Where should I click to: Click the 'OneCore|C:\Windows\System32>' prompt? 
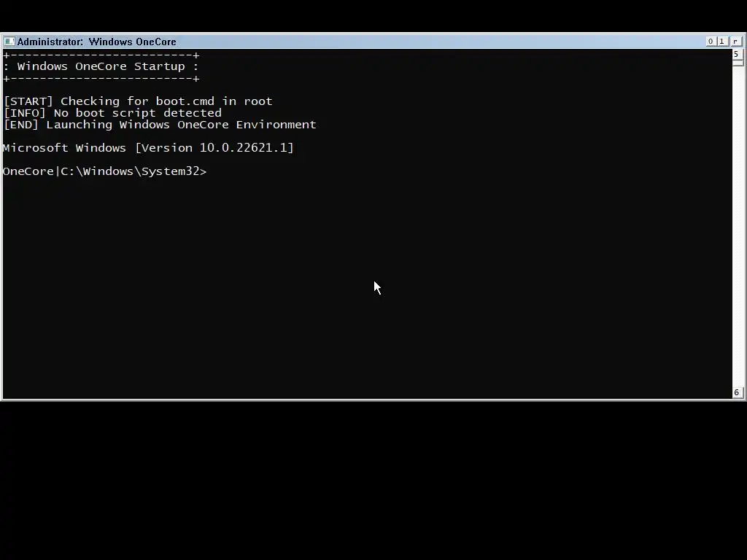pos(105,171)
